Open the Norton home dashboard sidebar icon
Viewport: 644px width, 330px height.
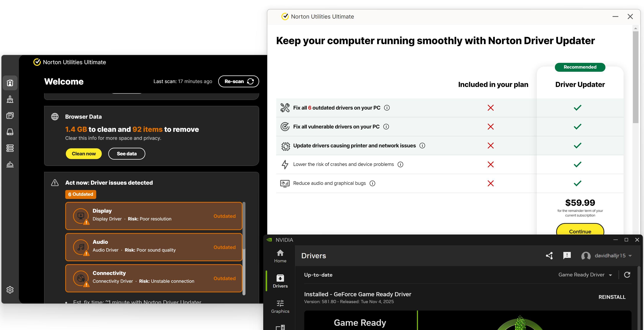pyautogui.click(x=10, y=83)
